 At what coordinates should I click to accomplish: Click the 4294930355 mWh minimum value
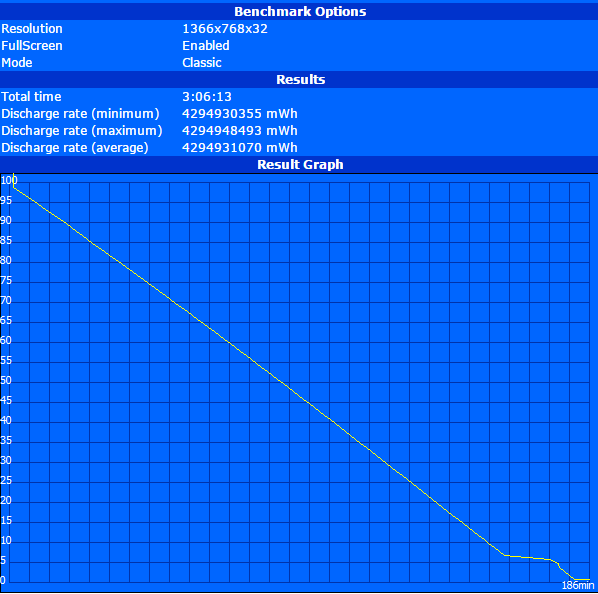[x=240, y=114]
